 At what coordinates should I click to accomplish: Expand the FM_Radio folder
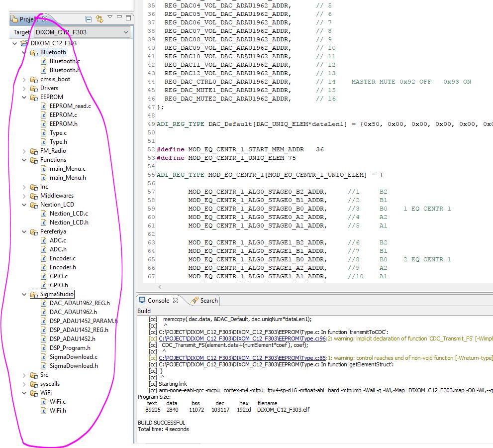pos(25,151)
